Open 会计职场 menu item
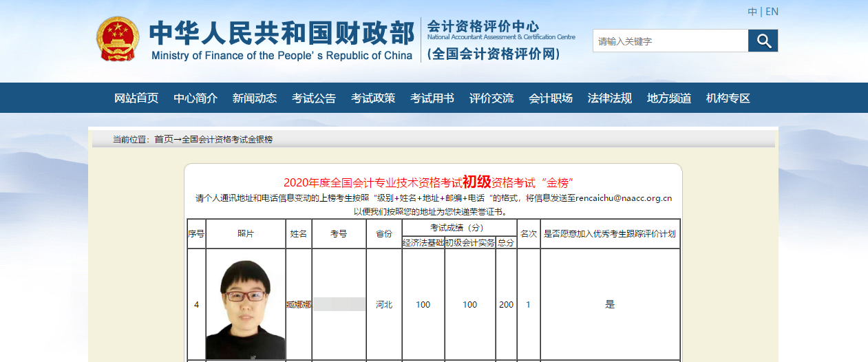The height and width of the screenshot is (362, 868). click(x=551, y=98)
